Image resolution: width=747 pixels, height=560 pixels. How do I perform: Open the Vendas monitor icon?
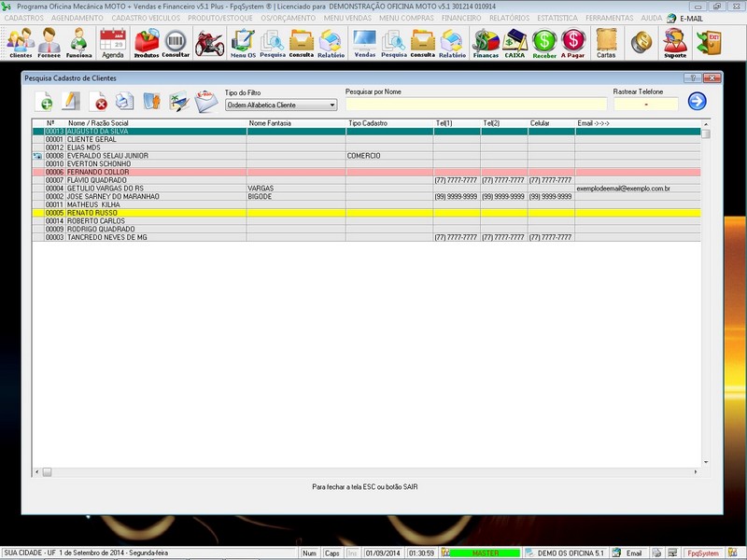click(364, 43)
